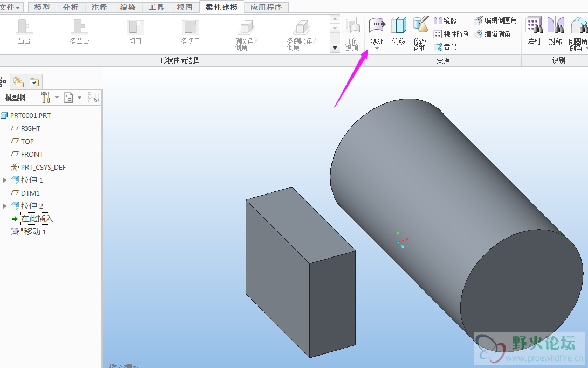Open the 识别 (Recognition) group label

point(558,60)
